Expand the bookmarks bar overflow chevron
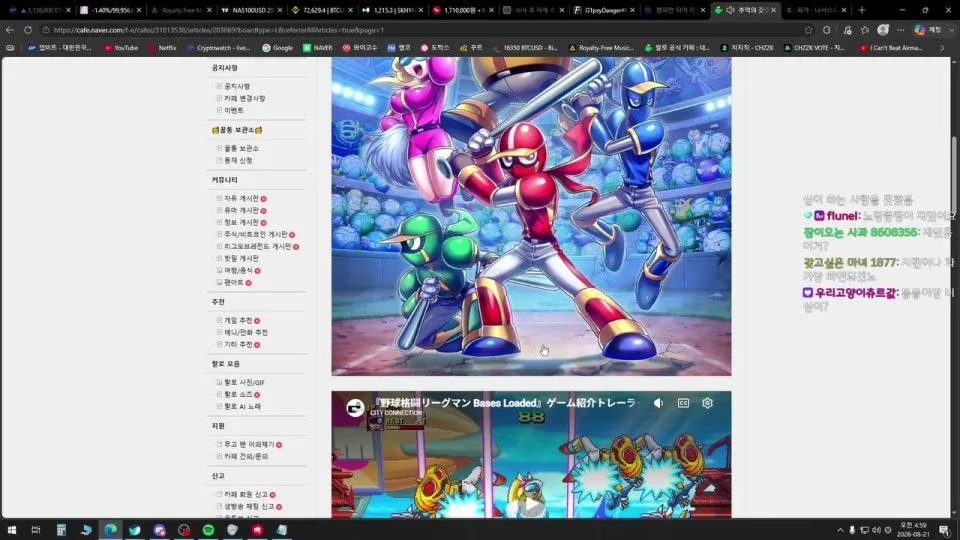Image resolution: width=960 pixels, height=540 pixels. point(942,47)
